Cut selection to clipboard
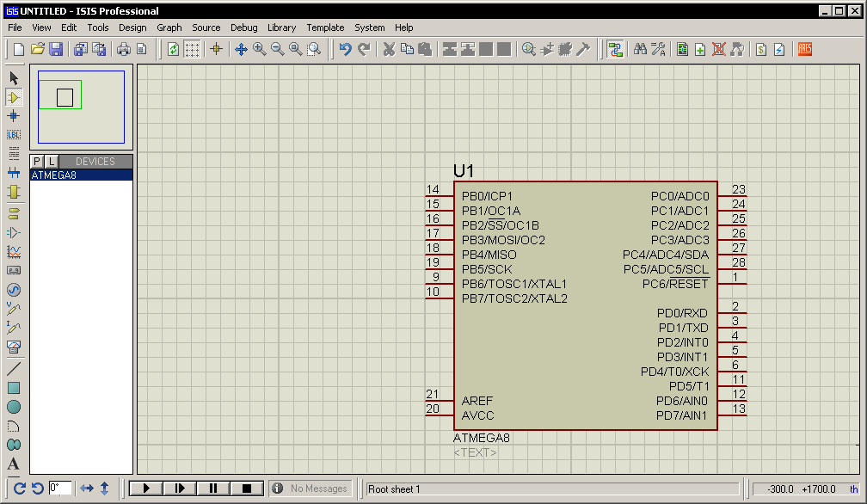867x504 pixels. tap(390, 49)
